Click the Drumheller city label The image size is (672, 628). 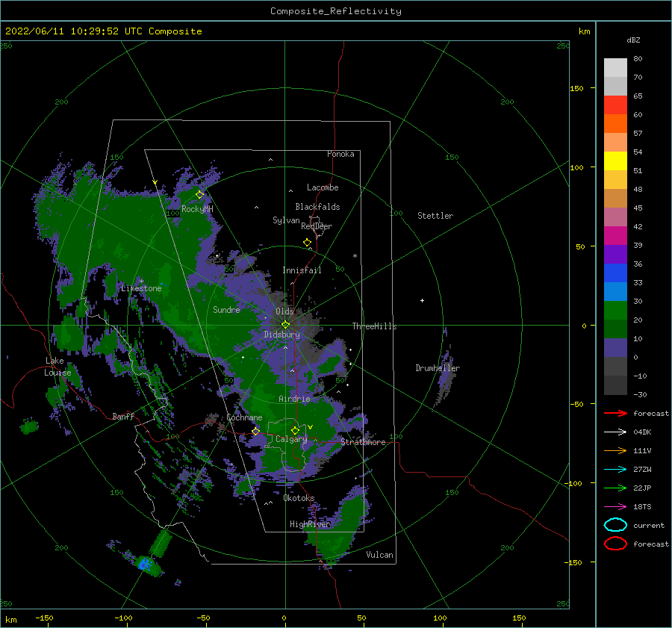438,368
